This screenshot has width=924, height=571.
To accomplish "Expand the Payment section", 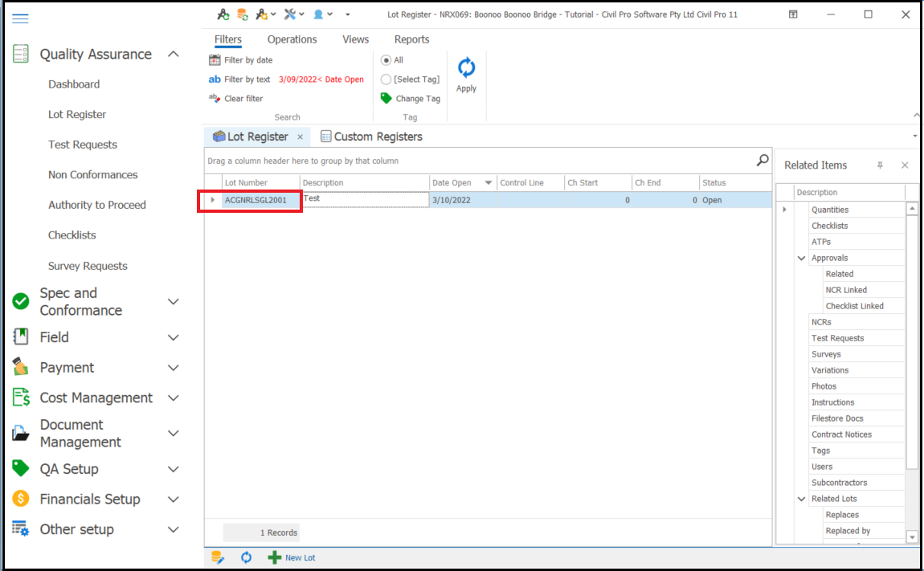I will tap(173, 368).
